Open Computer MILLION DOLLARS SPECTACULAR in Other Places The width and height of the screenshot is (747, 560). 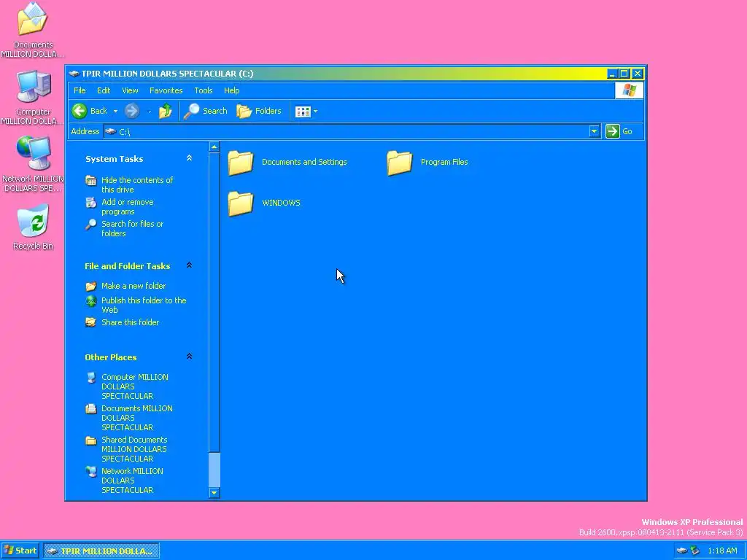[134, 386]
